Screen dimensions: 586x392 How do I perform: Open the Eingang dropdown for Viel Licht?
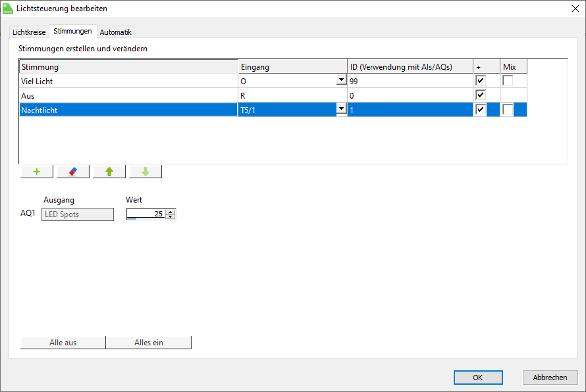[341, 80]
